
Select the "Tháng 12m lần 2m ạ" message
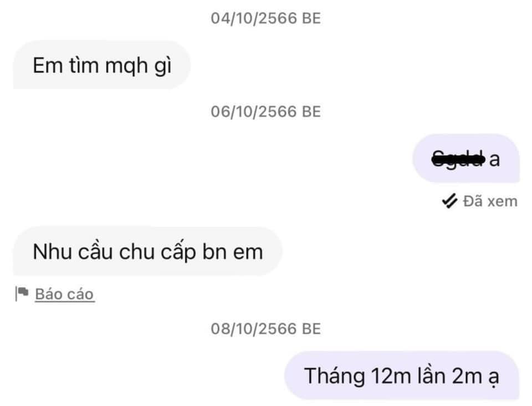(x=402, y=376)
